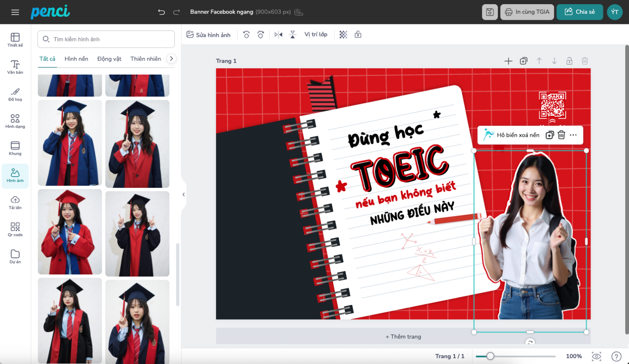
Task: Click the undo arrow icon
Action: [161, 12]
